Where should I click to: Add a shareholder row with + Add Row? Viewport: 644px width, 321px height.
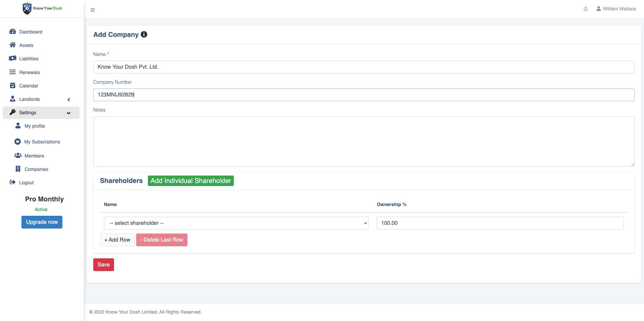point(117,240)
